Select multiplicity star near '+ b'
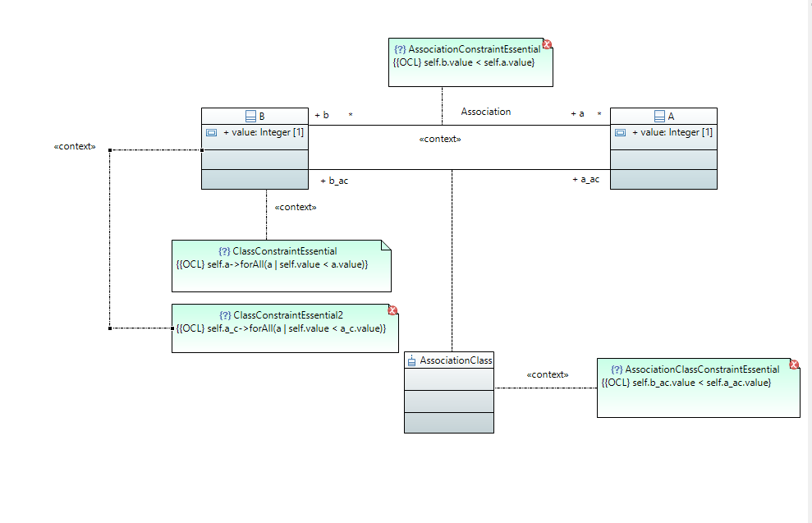Viewport: 812px width, 523px height. pyautogui.click(x=351, y=115)
